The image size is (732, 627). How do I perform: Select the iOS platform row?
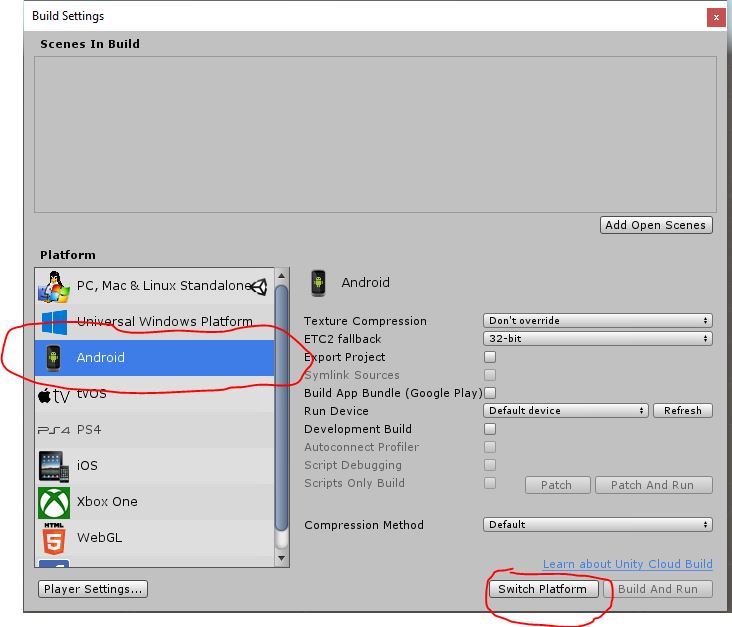pyautogui.click(x=155, y=466)
